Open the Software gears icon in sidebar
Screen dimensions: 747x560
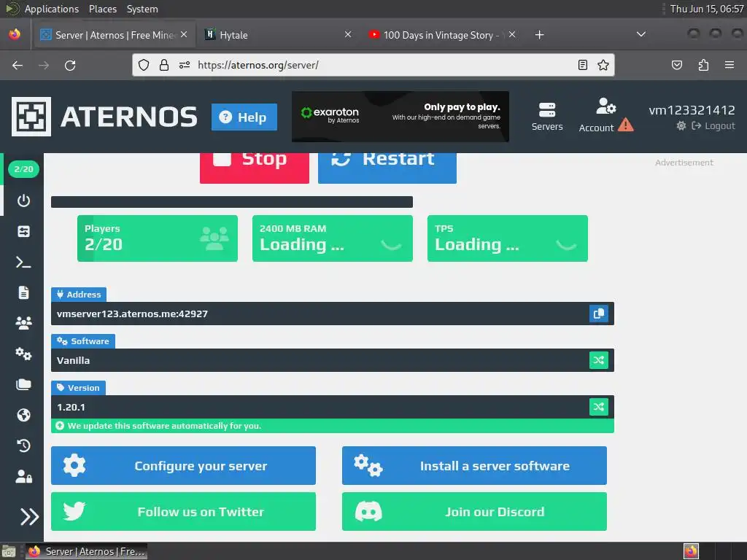point(23,354)
